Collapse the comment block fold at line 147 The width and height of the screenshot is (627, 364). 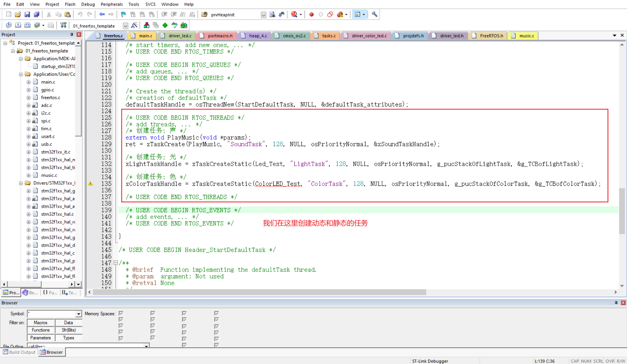[x=116, y=263]
